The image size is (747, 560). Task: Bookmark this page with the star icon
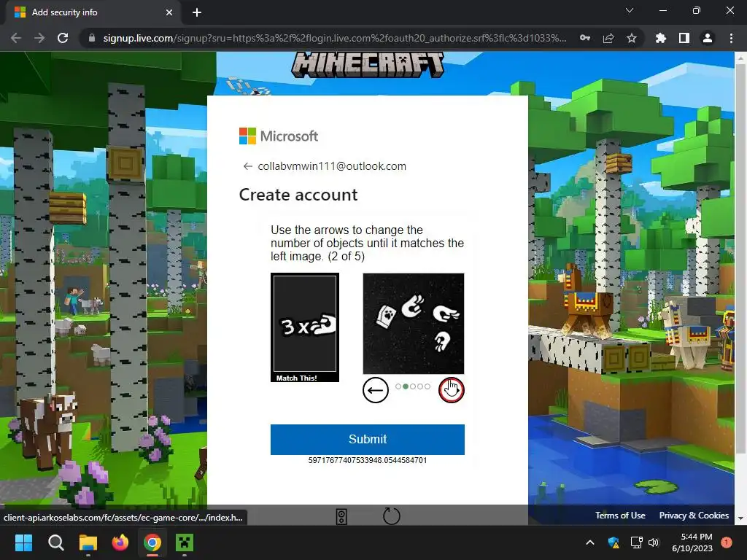(632, 38)
